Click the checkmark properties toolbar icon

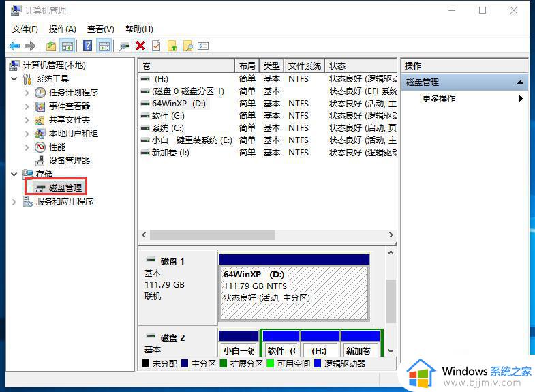click(x=156, y=46)
